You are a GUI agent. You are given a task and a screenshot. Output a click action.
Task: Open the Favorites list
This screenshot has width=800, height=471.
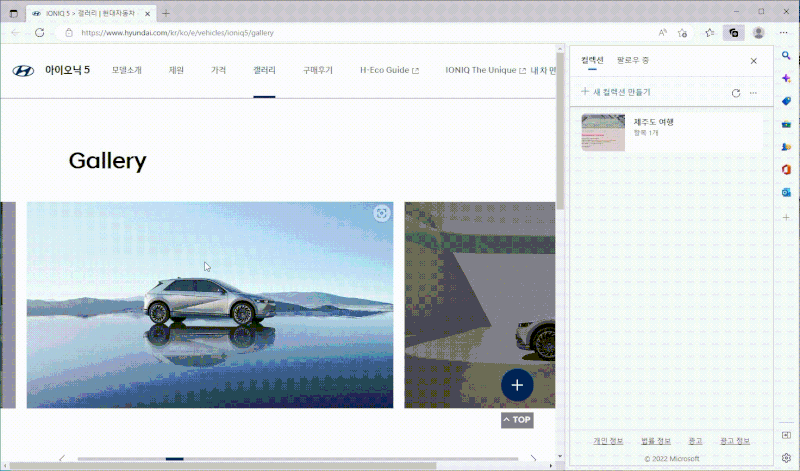pos(710,33)
